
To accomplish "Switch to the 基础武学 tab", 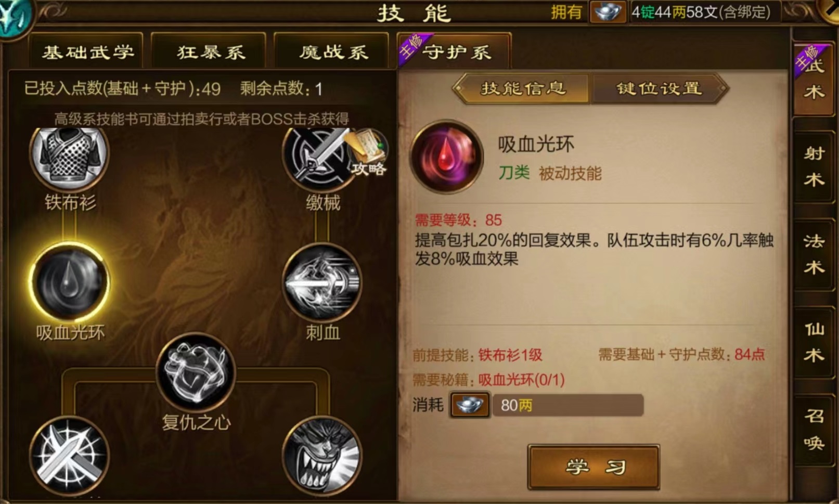I will (x=87, y=51).
